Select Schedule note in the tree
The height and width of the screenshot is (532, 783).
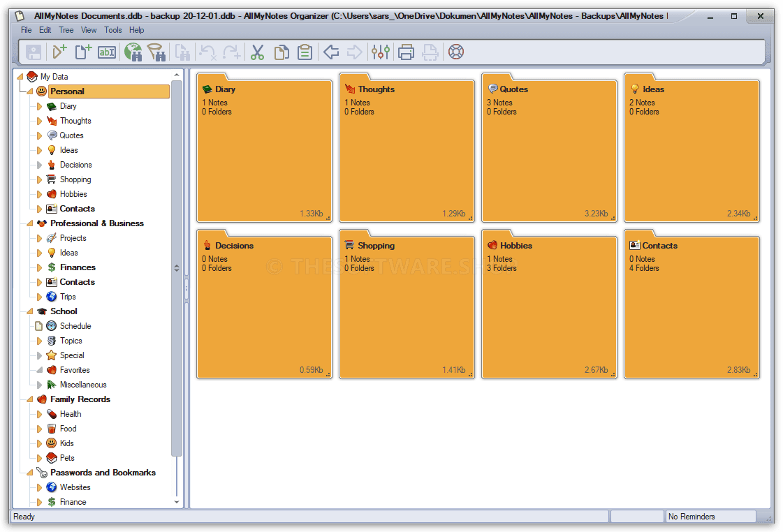pos(75,326)
